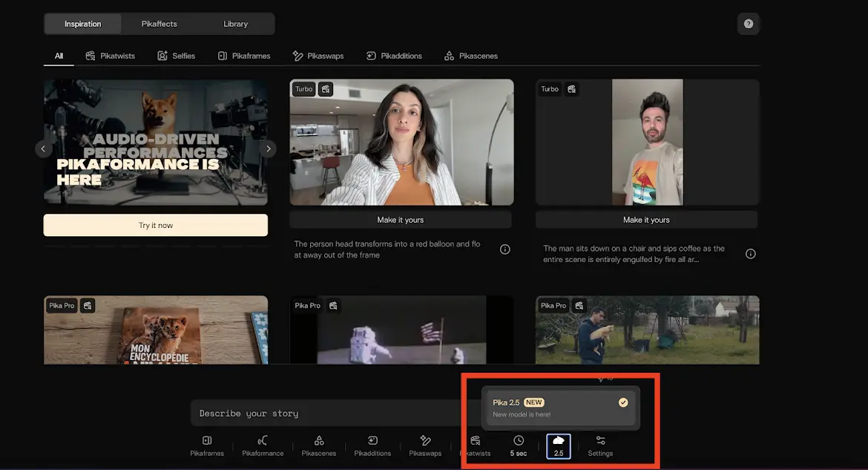Click Make it yours under woman video
868x470 pixels.
[x=401, y=220]
